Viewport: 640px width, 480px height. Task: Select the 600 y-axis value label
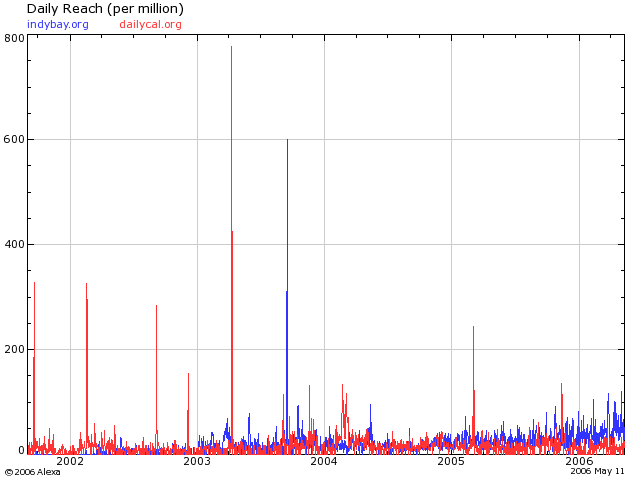(14, 140)
